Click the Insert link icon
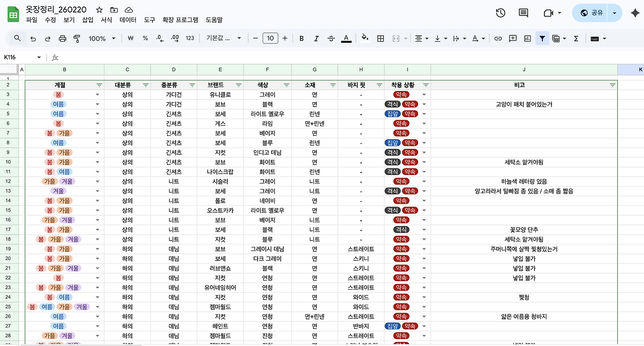 click(x=498, y=38)
